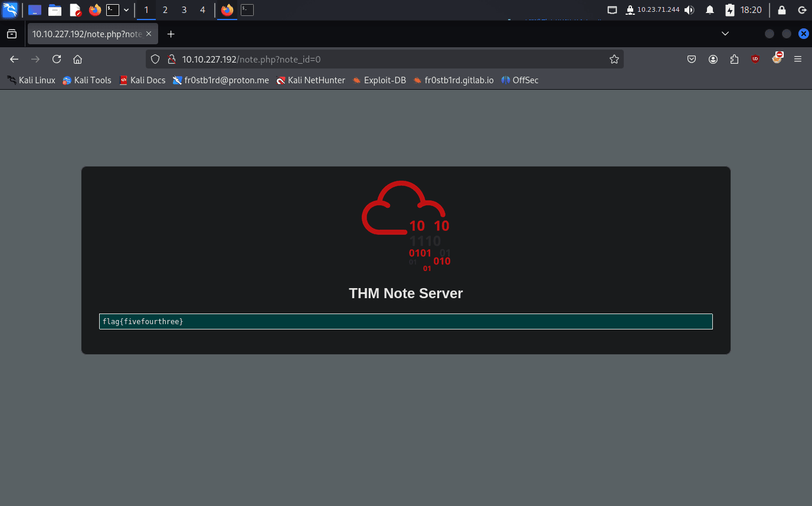Open terminal launcher dropdown arrow in panel

126,10
